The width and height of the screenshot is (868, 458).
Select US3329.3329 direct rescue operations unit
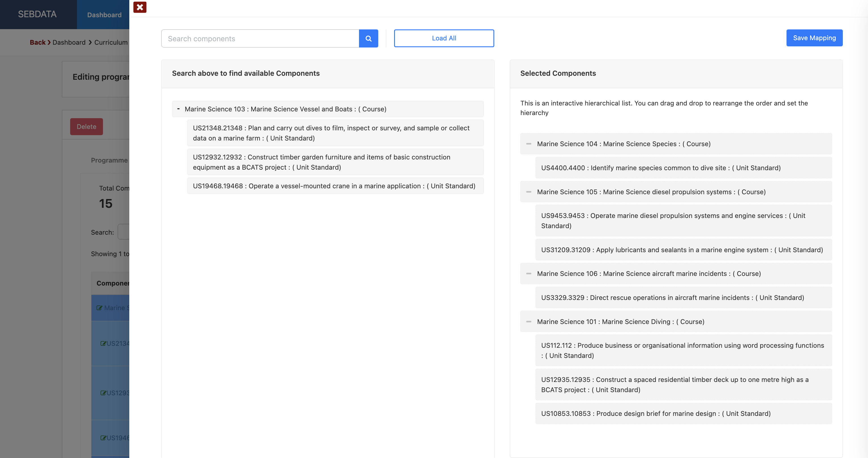(x=683, y=298)
